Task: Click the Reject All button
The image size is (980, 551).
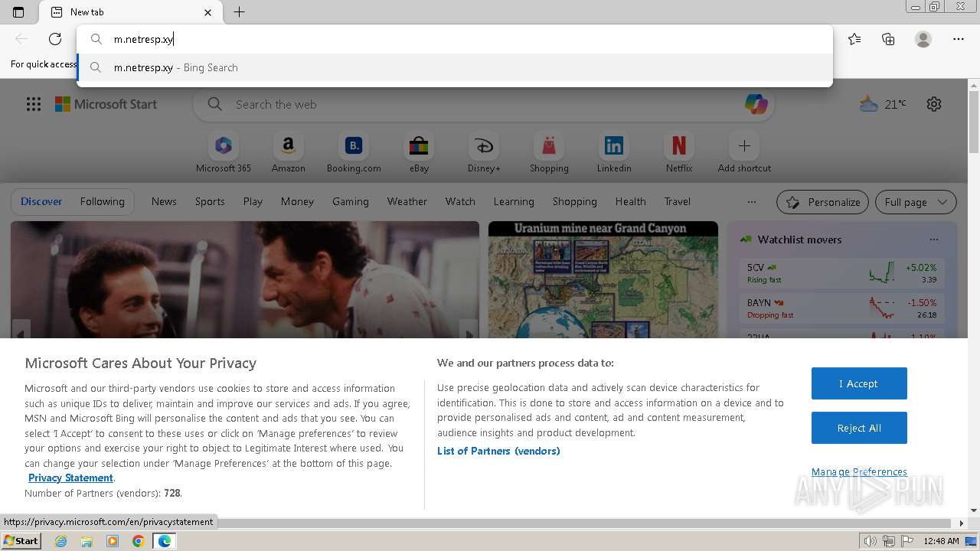Action: (859, 428)
